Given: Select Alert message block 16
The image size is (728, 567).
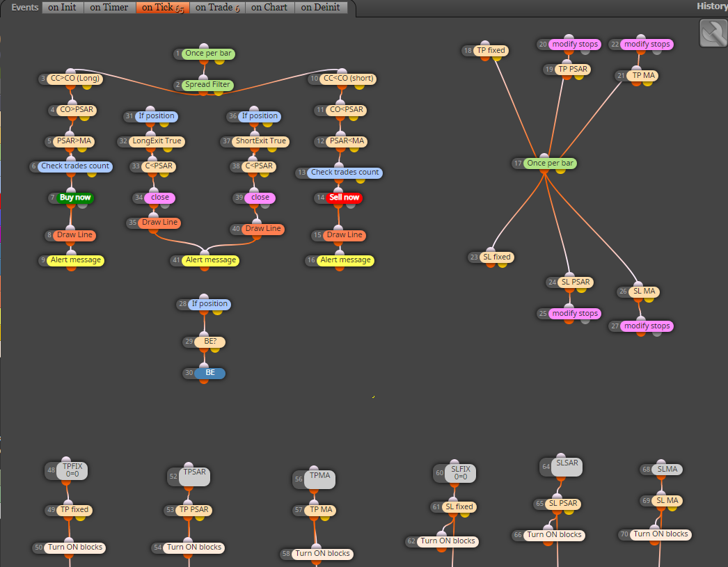Looking at the screenshot, I should click(345, 260).
